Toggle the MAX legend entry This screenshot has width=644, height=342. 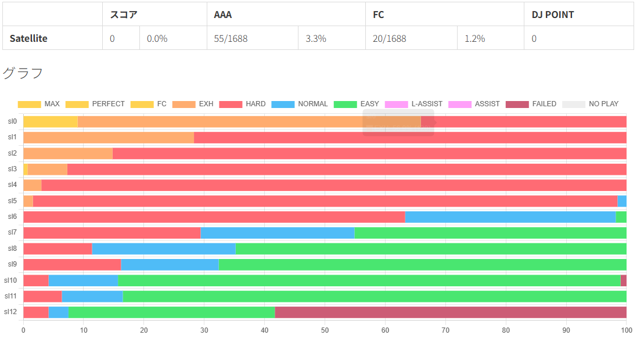[x=38, y=104]
